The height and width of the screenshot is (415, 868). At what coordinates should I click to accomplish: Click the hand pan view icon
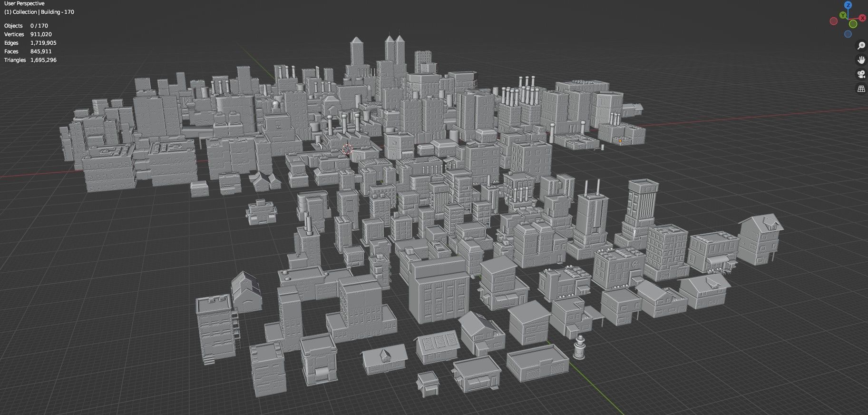[861, 60]
